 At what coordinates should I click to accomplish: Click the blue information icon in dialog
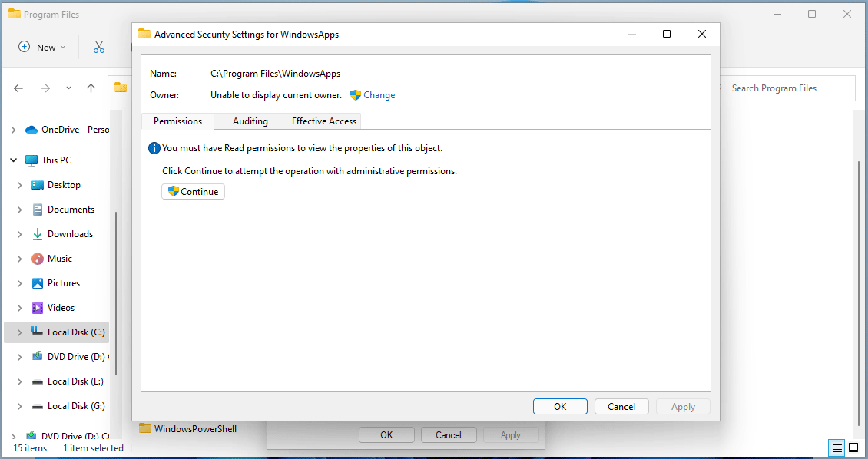[154, 148]
